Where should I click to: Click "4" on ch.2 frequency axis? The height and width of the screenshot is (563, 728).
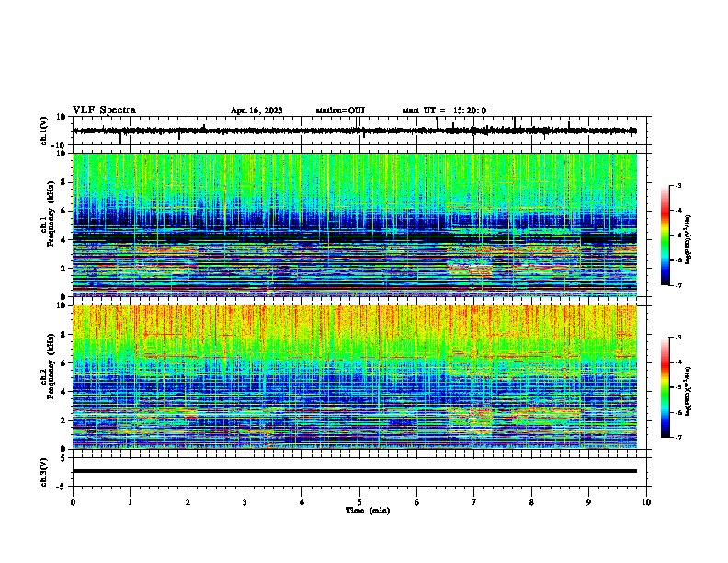[x=64, y=392]
